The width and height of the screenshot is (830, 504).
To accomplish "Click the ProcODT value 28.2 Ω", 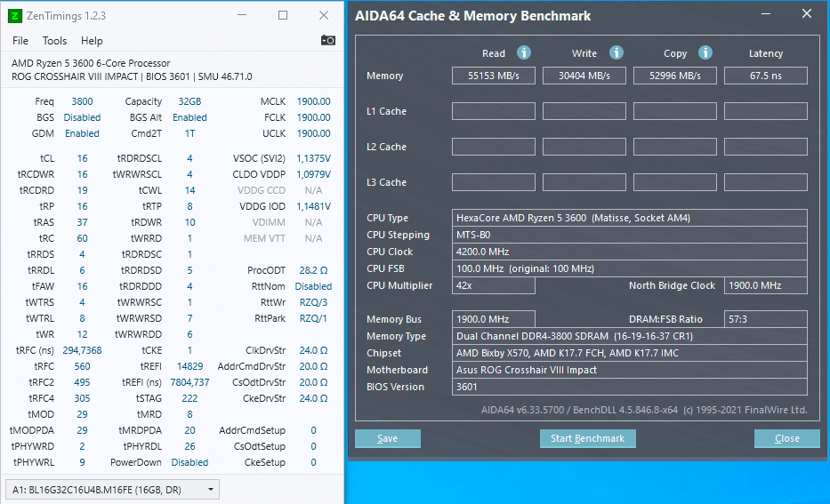I will (313, 270).
